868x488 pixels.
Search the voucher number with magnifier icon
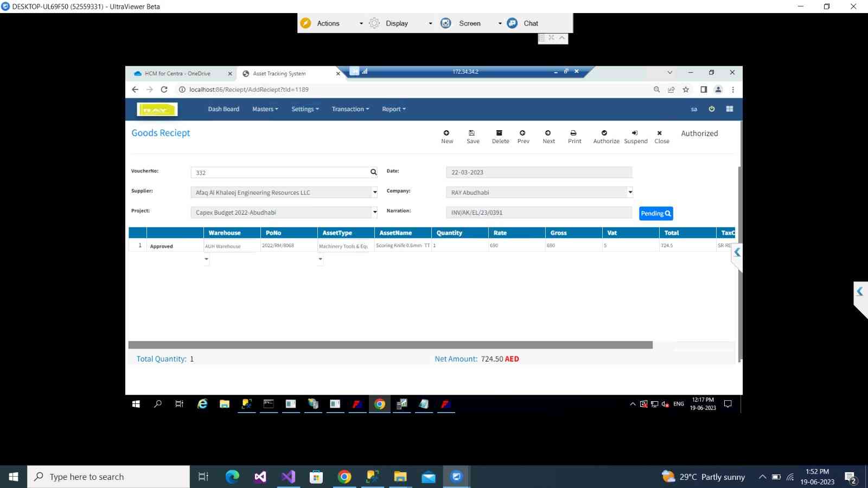pyautogui.click(x=373, y=172)
